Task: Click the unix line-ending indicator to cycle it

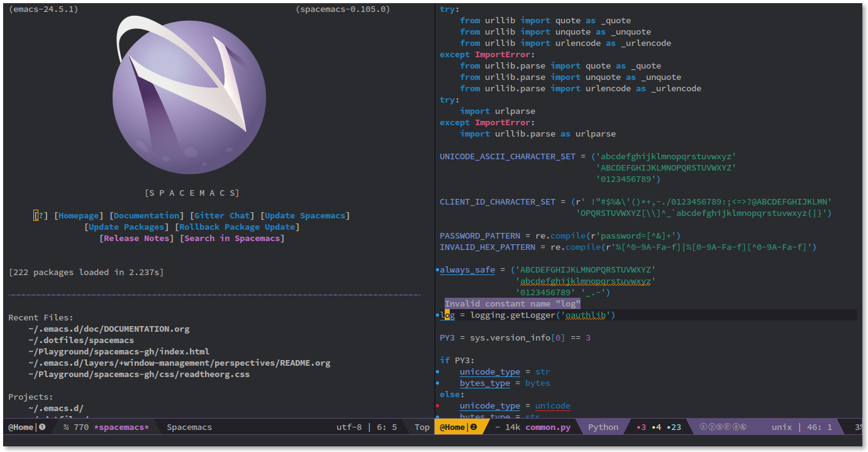Action: 781,427
